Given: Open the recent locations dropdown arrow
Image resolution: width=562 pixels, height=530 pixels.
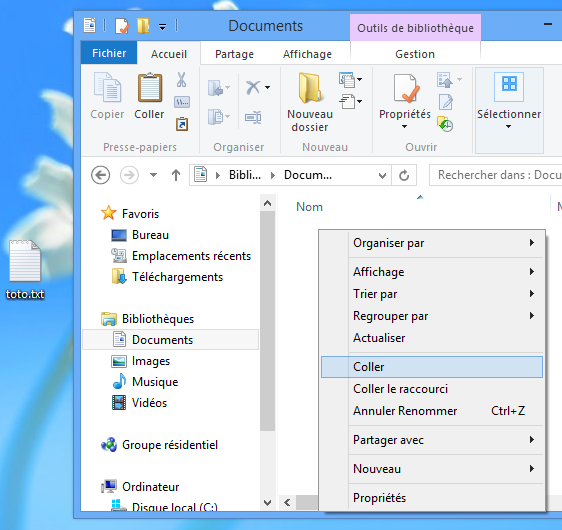Looking at the screenshot, I should click(x=153, y=175).
